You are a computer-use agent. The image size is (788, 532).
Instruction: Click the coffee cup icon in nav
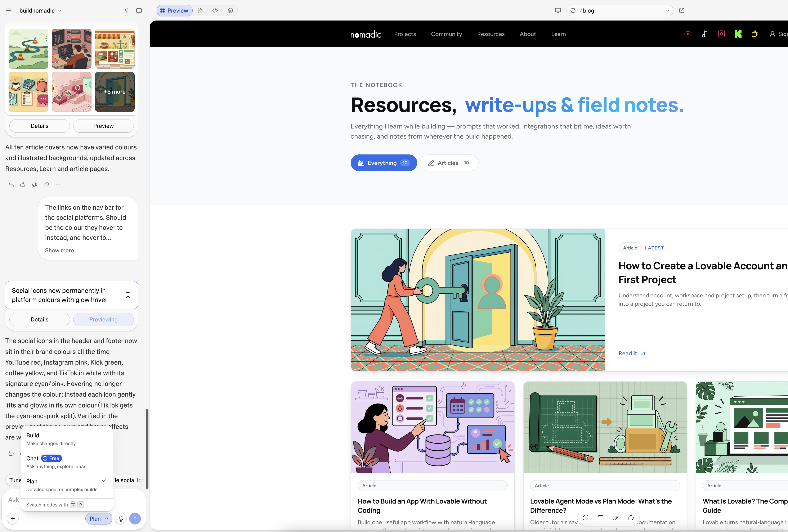click(755, 34)
